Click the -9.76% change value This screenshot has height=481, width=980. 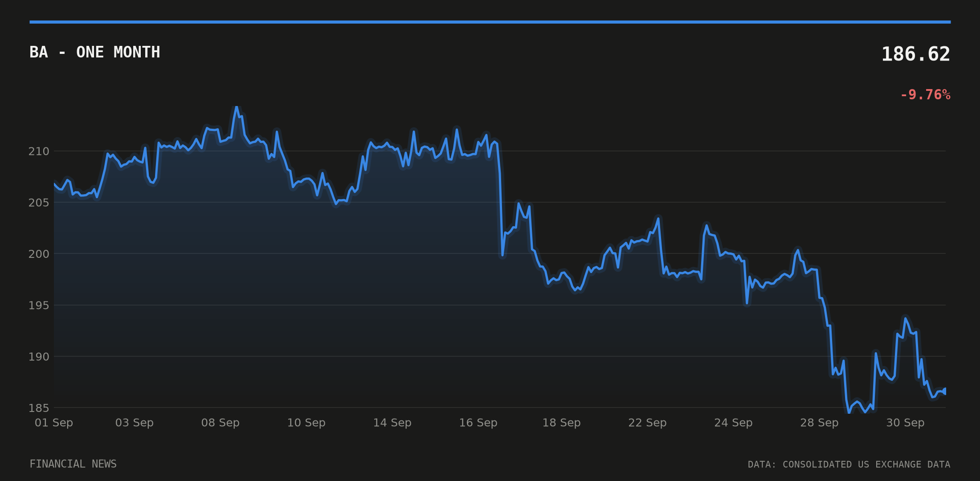click(925, 95)
